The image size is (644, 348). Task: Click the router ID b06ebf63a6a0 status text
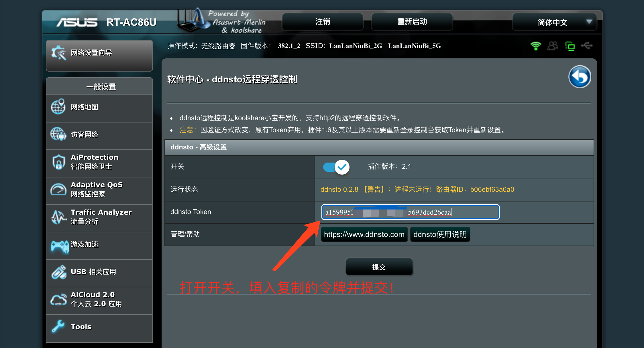coord(492,189)
